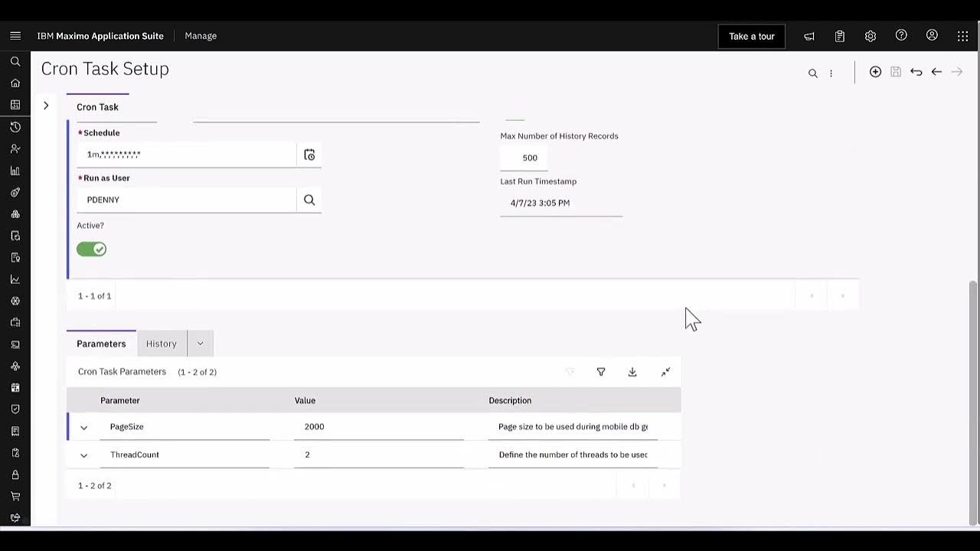Collapse the Cron Task Parameters table view
Screen dimensions: 980x551
point(665,372)
